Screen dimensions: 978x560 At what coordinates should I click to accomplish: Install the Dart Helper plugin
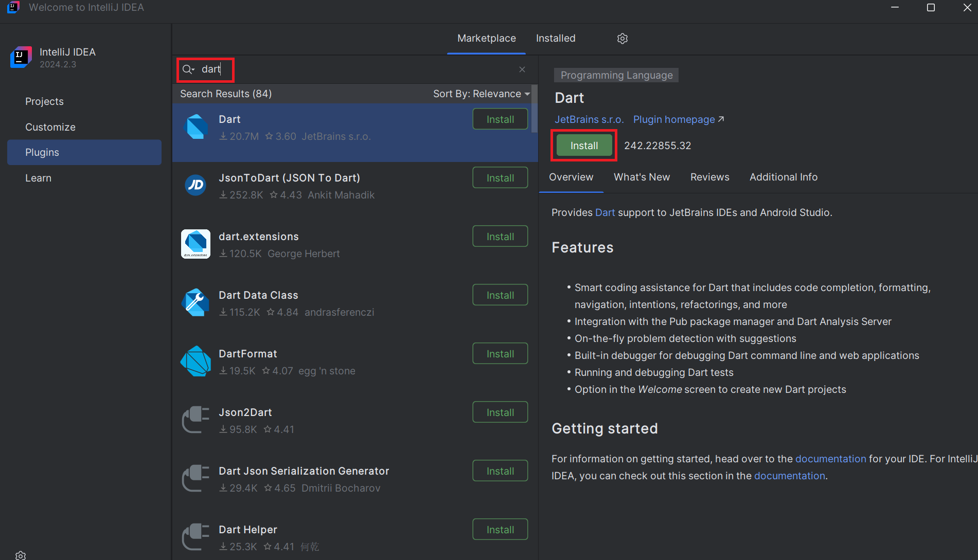(x=500, y=530)
